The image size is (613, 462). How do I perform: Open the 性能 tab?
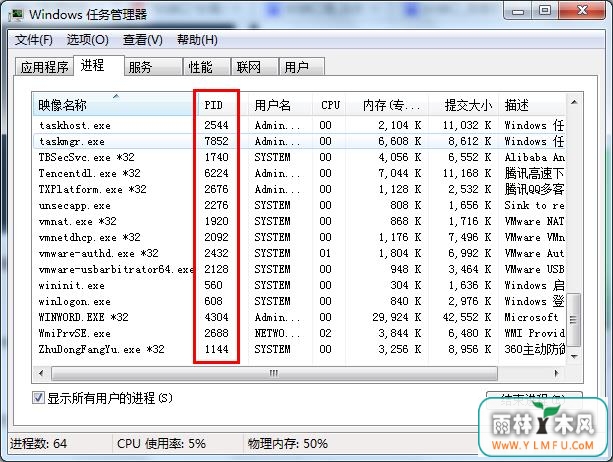(x=207, y=67)
